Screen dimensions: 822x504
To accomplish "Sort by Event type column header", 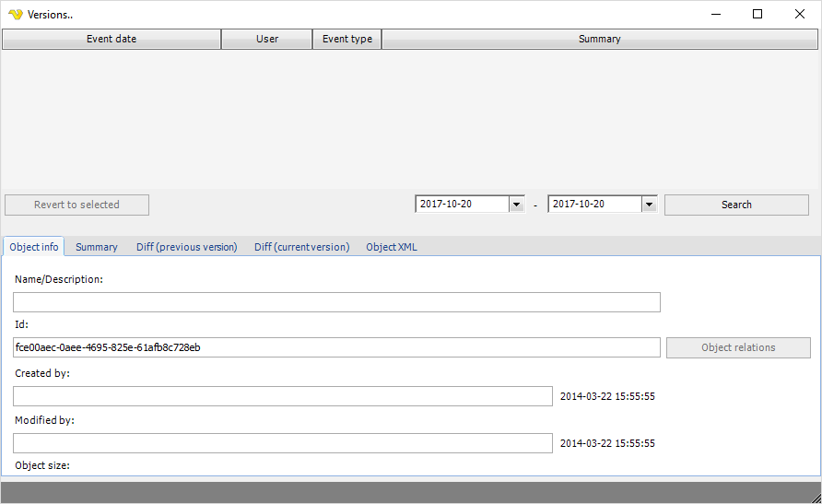I will [x=347, y=39].
